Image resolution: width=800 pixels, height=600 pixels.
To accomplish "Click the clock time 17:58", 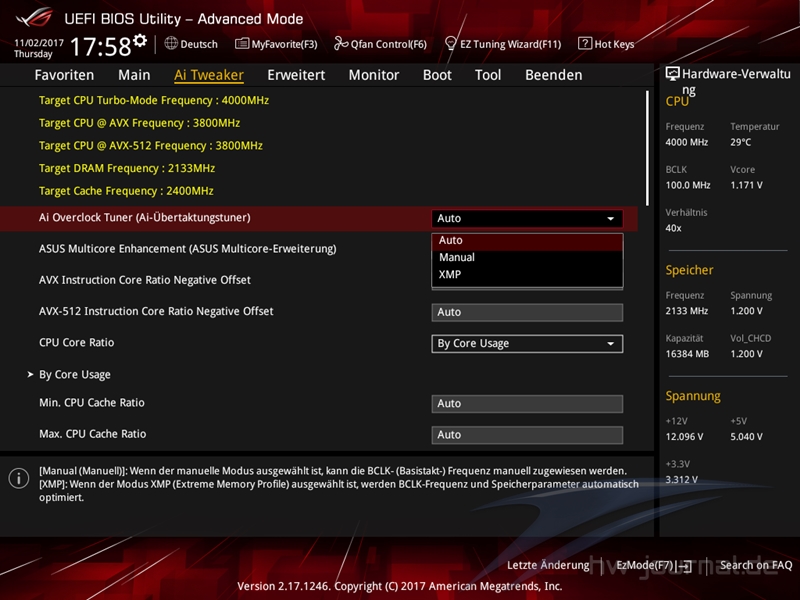I will tap(101, 46).
